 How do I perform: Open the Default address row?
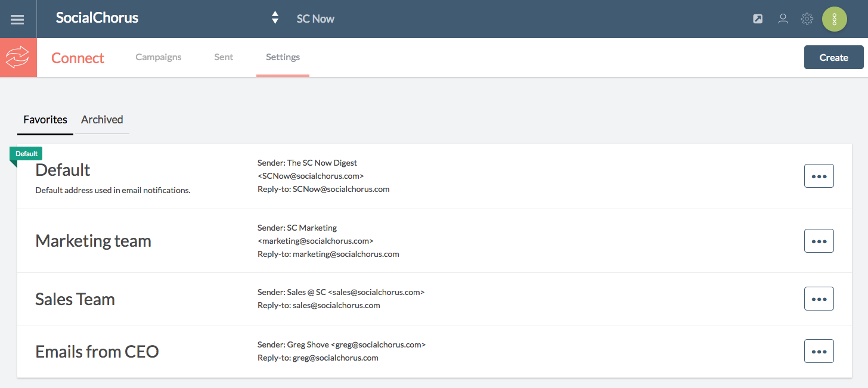(435, 176)
